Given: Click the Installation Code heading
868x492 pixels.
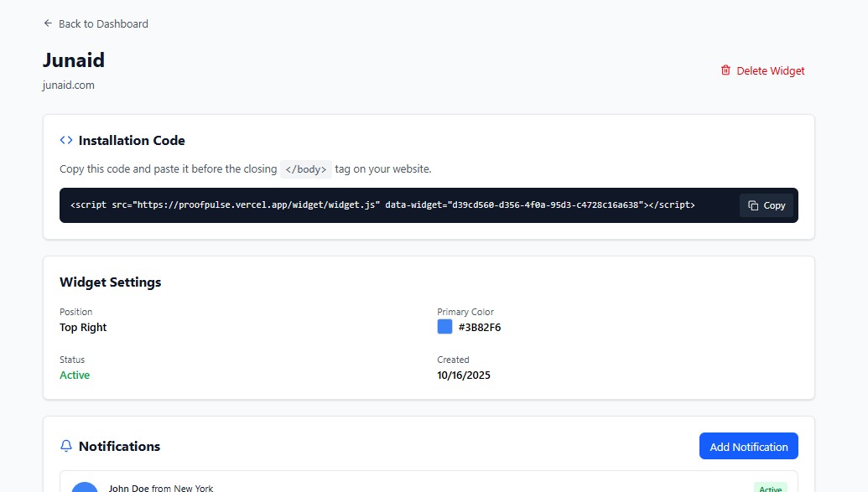Looking at the screenshot, I should pyautogui.click(x=132, y=141).
